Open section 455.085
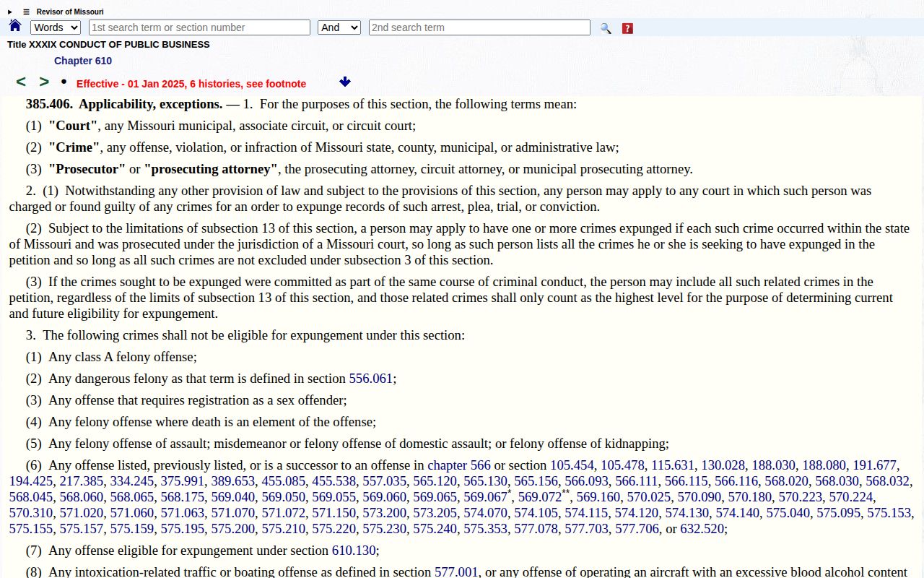 coord(284,481)
